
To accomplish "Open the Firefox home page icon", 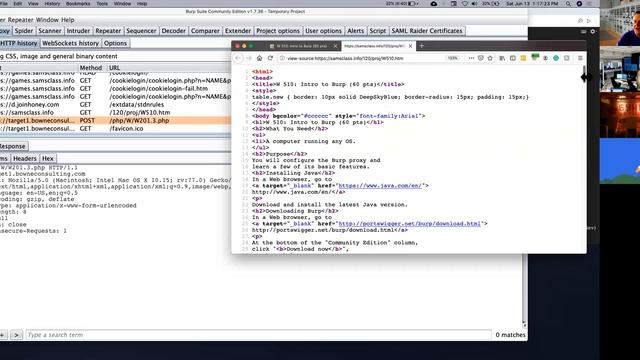I will pyautogui.click(x=260, y=58).
